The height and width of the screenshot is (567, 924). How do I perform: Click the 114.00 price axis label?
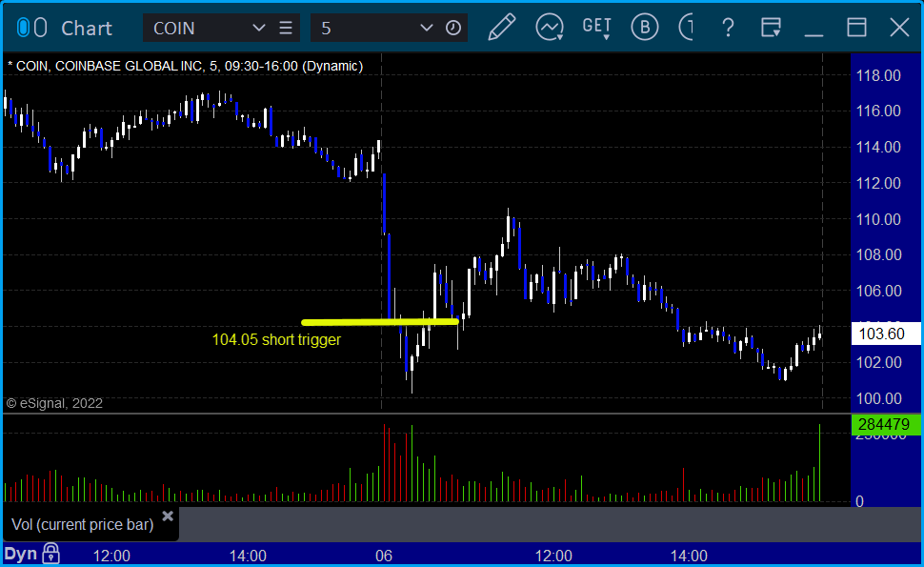[878, 147]
